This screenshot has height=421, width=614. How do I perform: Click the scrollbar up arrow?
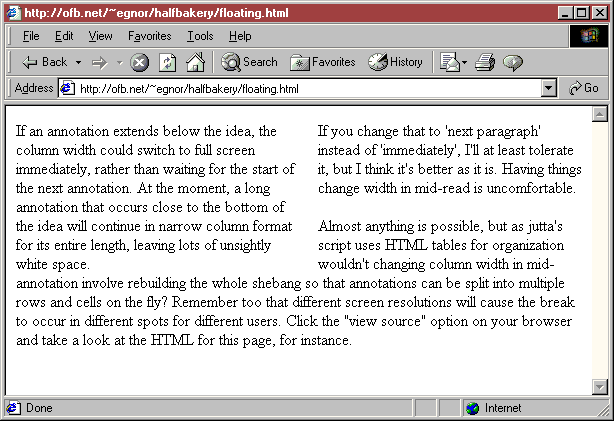click(x=600, y=114)
